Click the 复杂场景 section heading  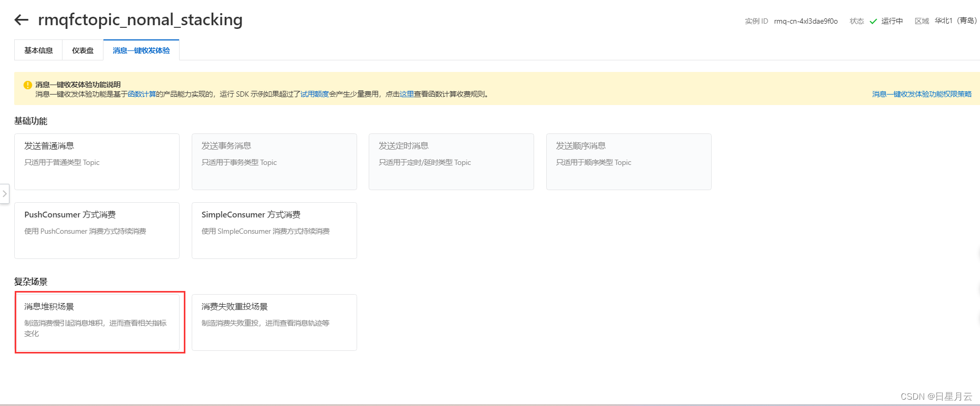[30, 282]
